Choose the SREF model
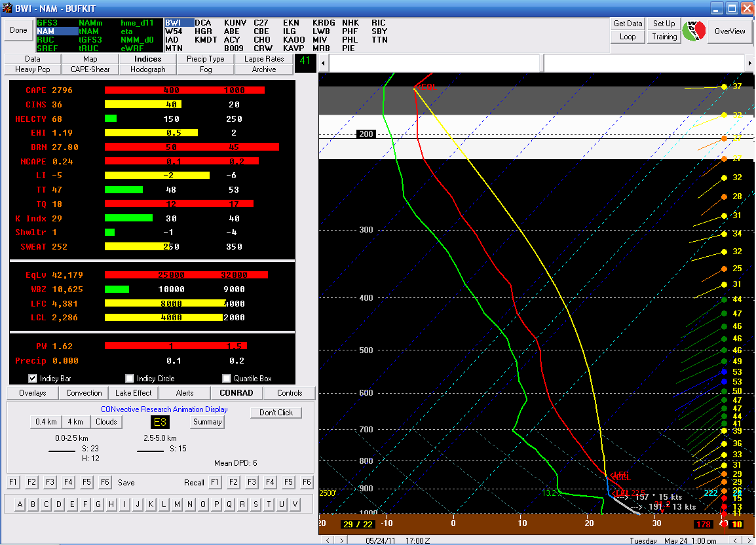The width and height of the screenshot is (756, 545). pyautogui.click(x=47, y=48)
